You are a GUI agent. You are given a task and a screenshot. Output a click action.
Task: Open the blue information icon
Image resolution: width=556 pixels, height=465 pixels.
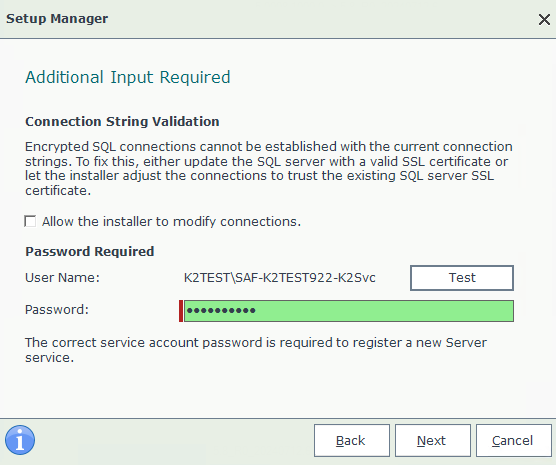[20, 440]
